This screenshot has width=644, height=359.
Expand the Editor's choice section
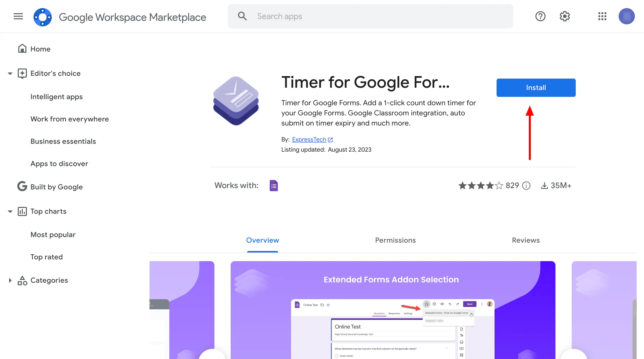click(x=10, y=73)
